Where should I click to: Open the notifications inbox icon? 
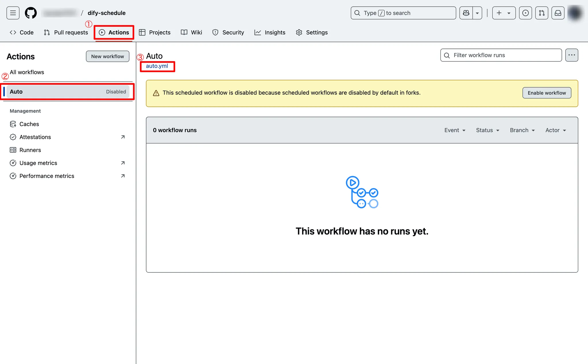(558, 13)
